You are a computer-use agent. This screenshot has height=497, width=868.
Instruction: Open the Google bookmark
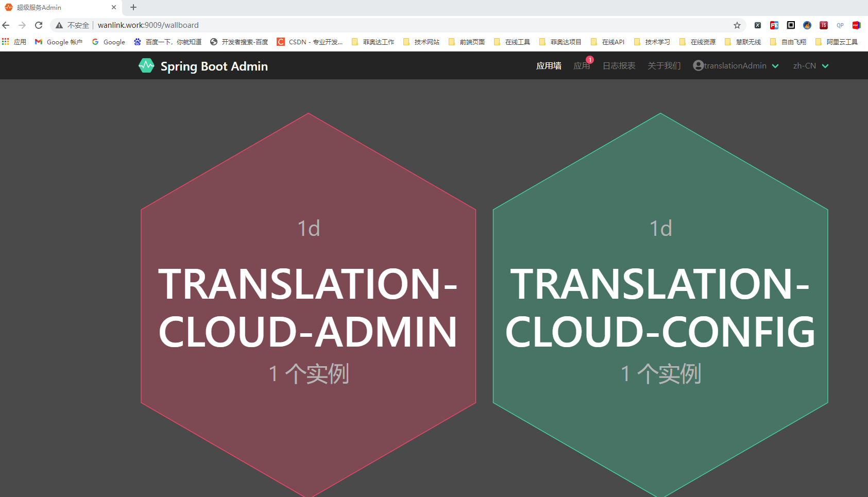tap(108, 42)
